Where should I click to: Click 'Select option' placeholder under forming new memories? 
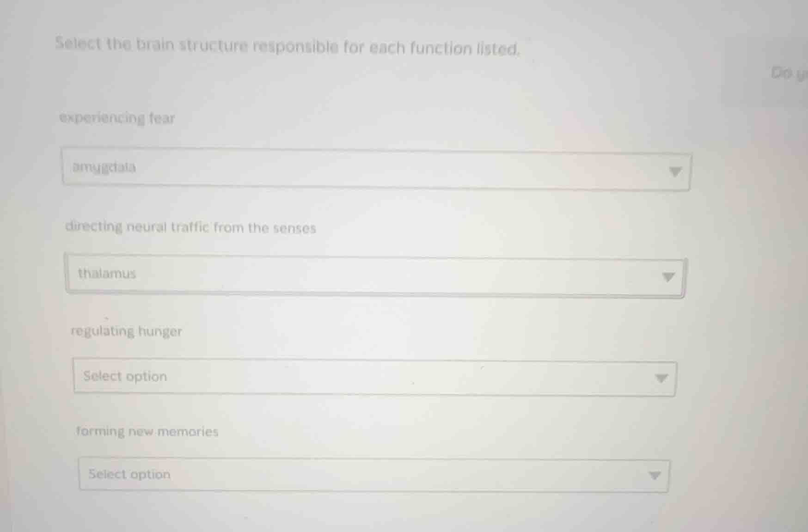click(129, 474)
